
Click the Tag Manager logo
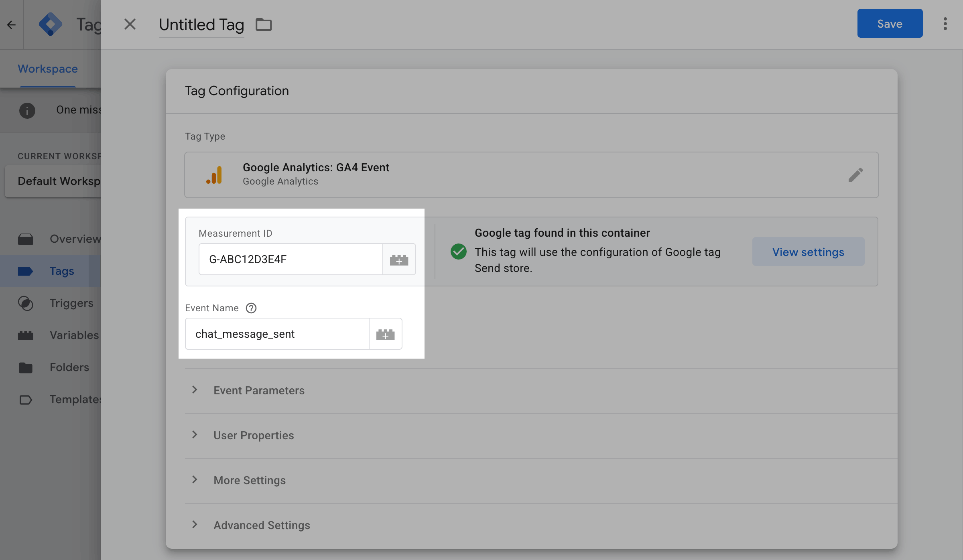click(51, 24)
